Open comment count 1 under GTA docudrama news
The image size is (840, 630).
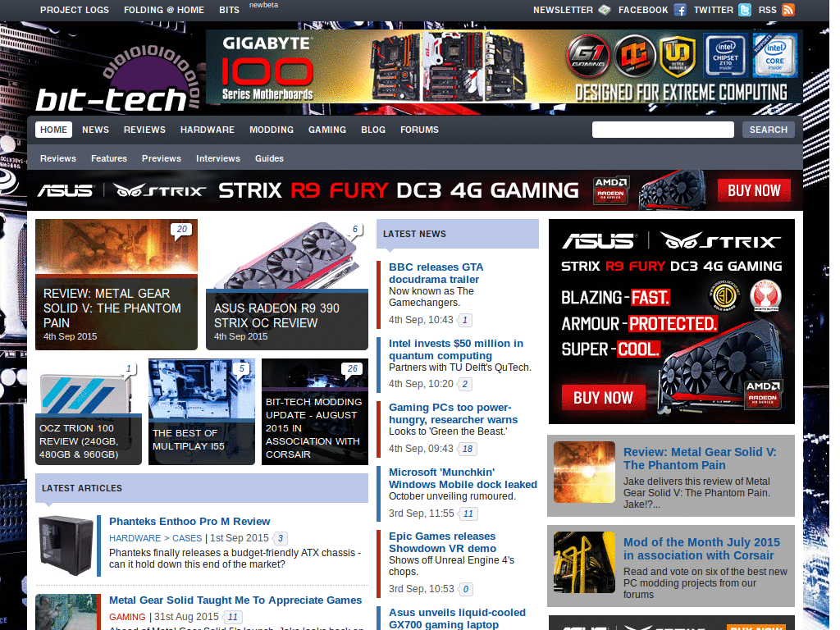point(464,321)
